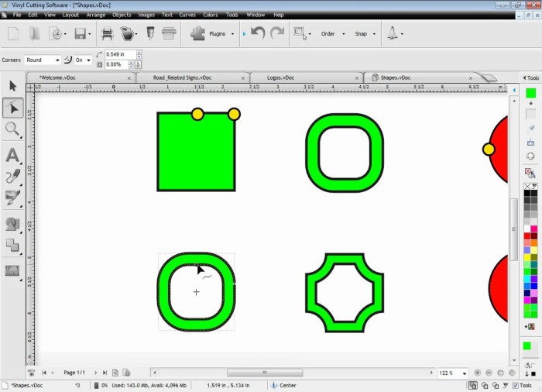Click the Page 1 / 1 indicator
542x392 pixels.
click(74, 373)
